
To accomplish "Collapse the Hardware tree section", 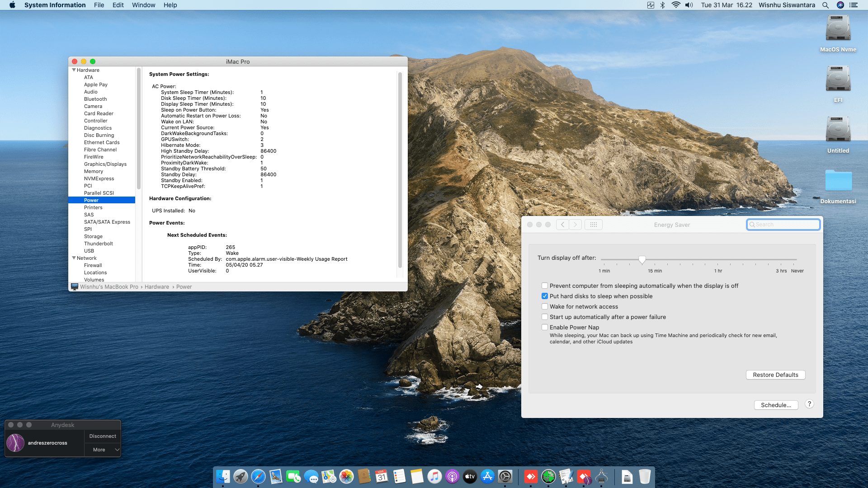I will click(x=74, y=70).
